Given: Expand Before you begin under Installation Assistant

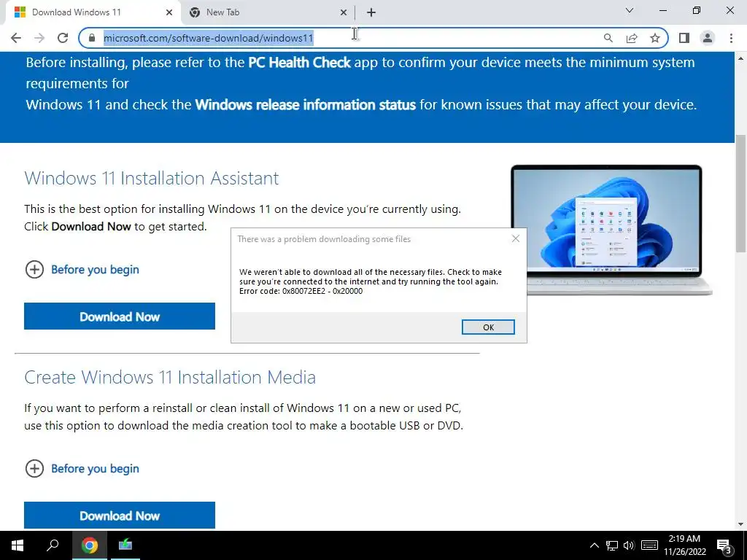Looking at the screenshot, I should point(82,270).
